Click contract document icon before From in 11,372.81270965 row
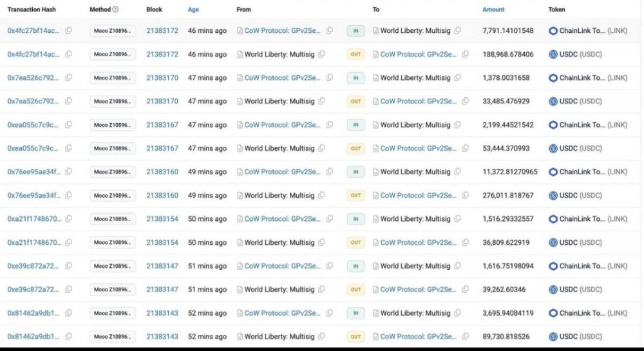Viewport: 644px width, 351px height. (x=240, y=172)
